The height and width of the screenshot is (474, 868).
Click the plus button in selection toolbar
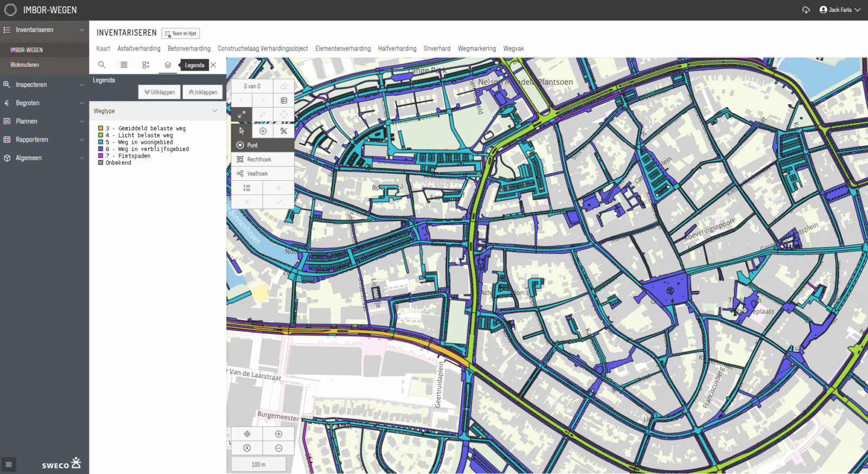(x=278, y=188)
